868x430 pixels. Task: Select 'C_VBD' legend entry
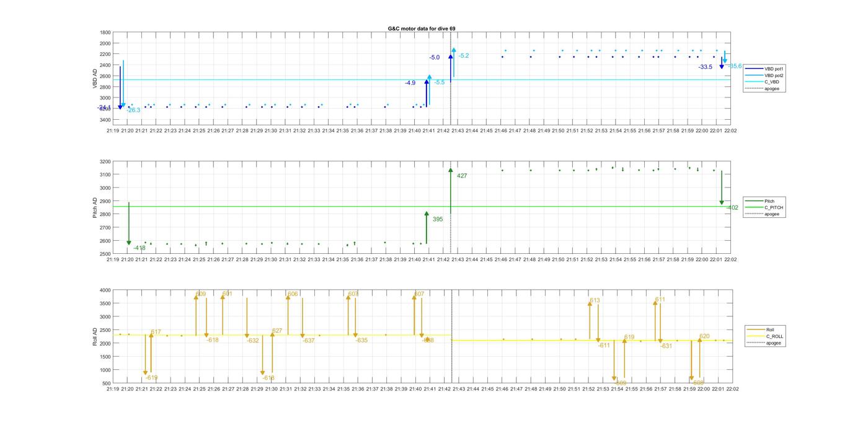tap(772, 82)
